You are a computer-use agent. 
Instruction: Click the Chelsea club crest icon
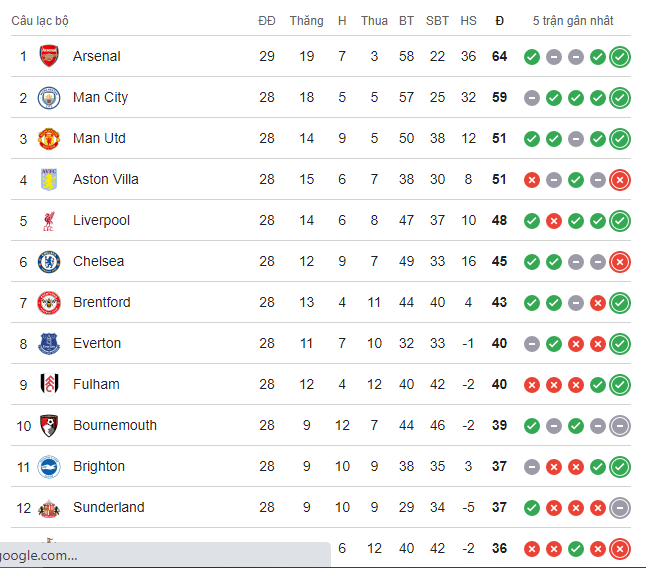(49, 262)
